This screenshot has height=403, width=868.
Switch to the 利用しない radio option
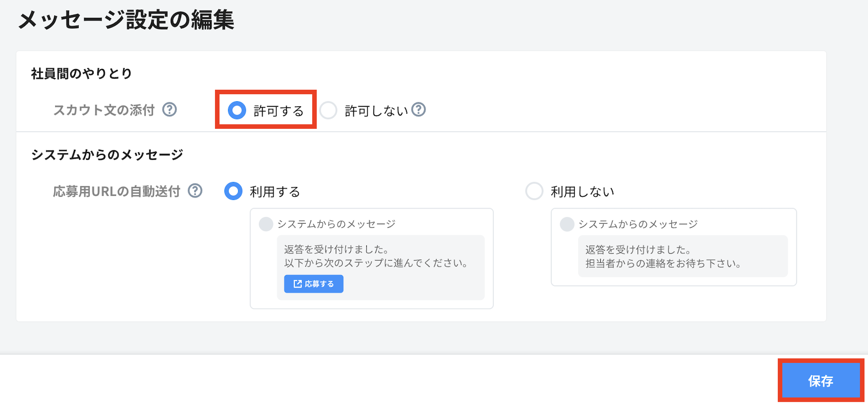point(534,191)
